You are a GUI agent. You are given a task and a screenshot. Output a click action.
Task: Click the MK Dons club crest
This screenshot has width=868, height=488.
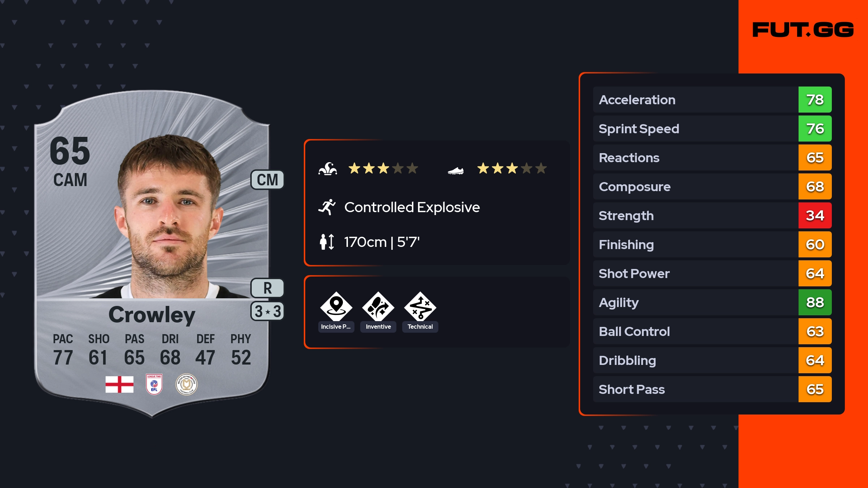point(186,384)
